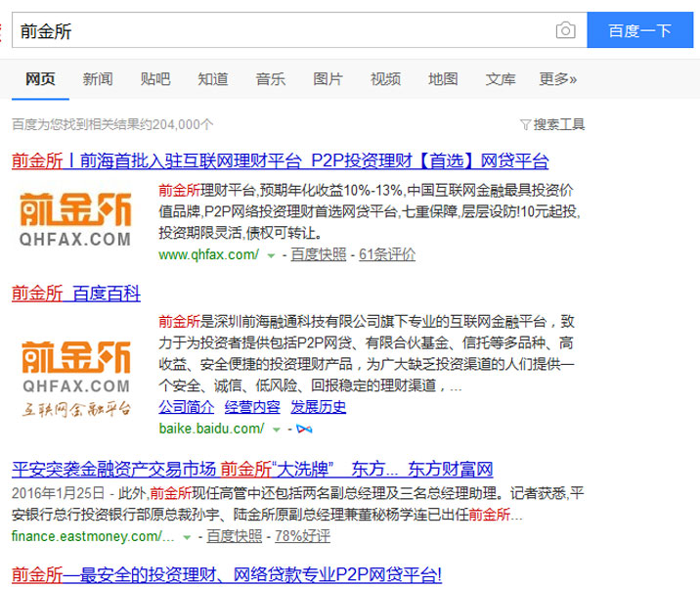Open the 前金所_百度百科 result title

click(76, 294)
